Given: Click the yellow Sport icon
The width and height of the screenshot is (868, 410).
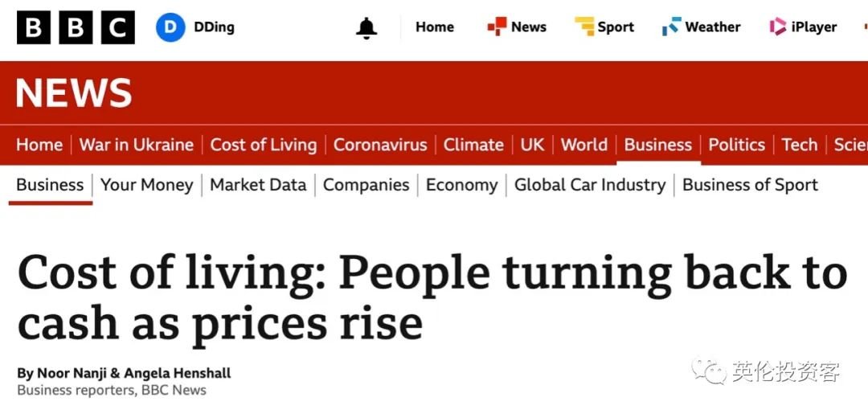Looking at the screenshot, I should point(584,27).
